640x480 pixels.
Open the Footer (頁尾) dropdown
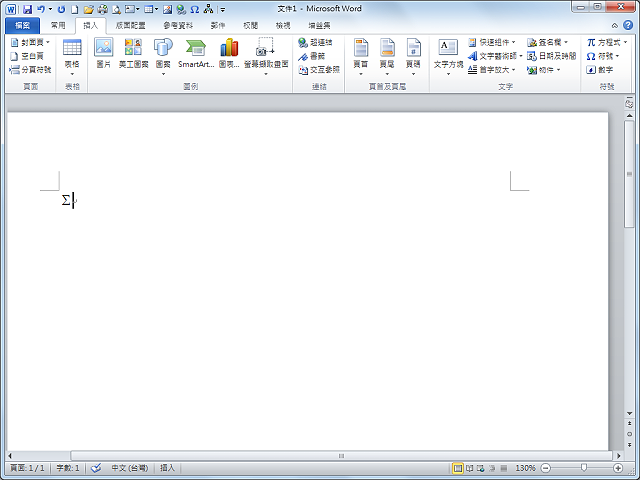pos(387,57)
